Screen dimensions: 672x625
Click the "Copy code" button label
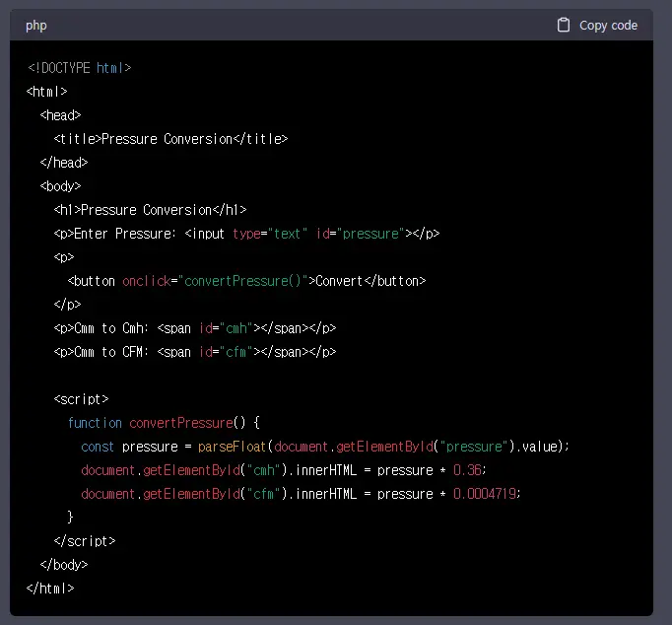tap(608, 26)
